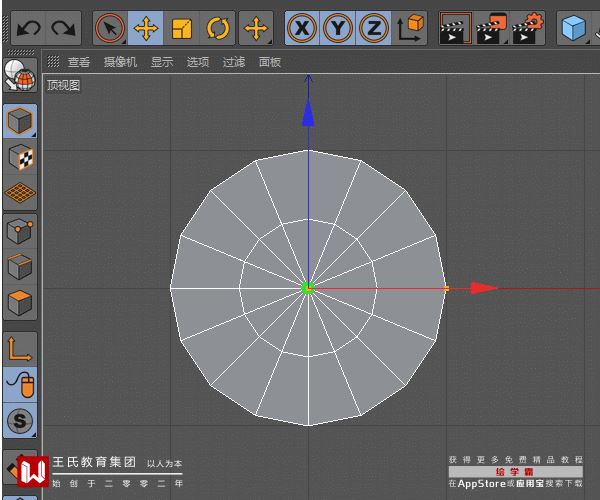Click the 顶视图 viewport label
600x500 pixels.
coord(64,85)
